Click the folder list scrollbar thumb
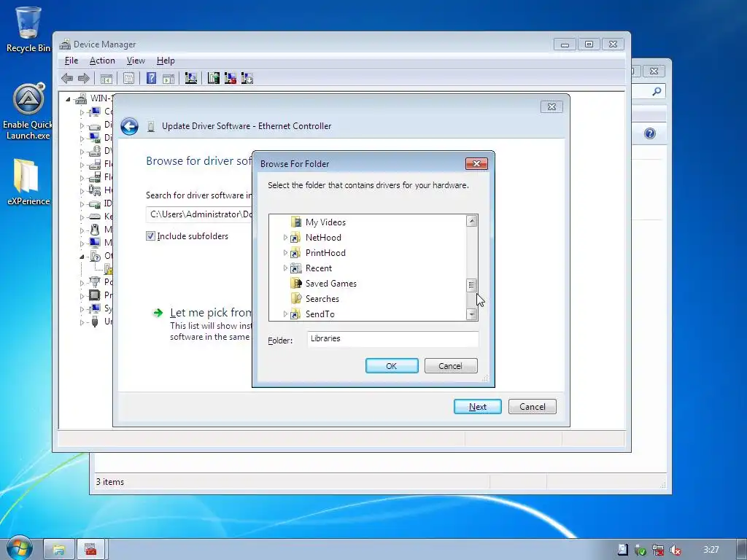Screen dimensions: 747x560 pyautogui.click(x=471, y=285)
